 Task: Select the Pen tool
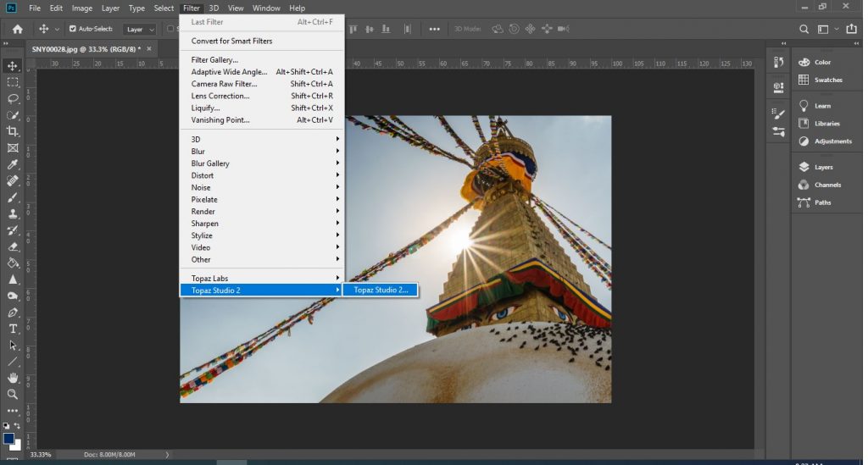12,313
